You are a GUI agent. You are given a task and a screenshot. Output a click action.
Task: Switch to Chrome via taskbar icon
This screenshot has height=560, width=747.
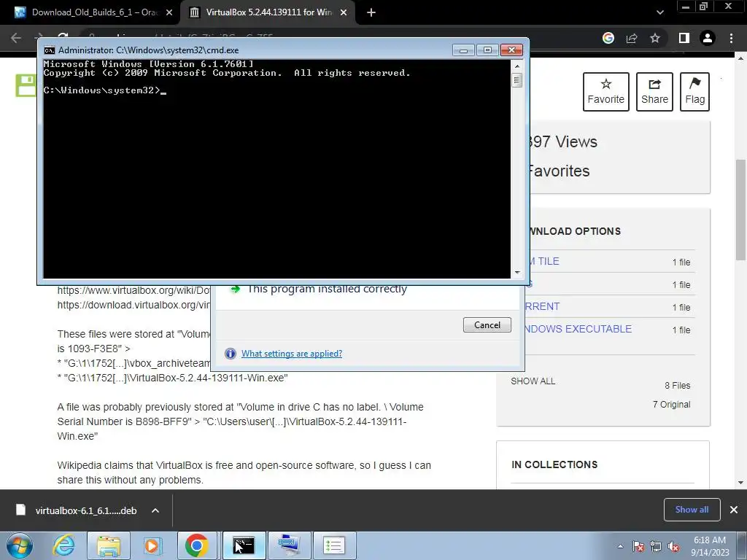(197, 545)
